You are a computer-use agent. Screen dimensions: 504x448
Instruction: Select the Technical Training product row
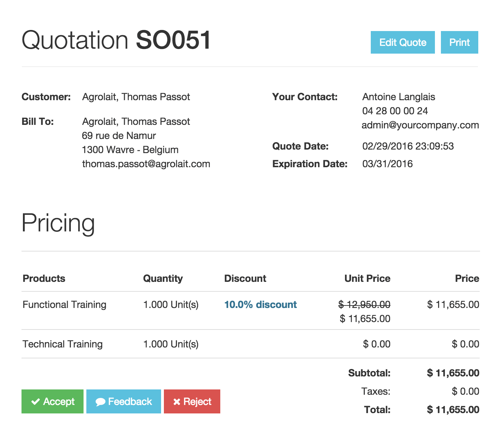(x=62, y=344)
